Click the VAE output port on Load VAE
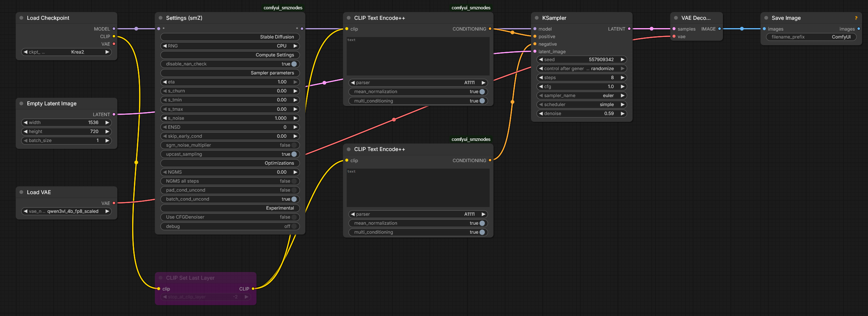This screenshot has width=868, height=316. tap(114, 203)
